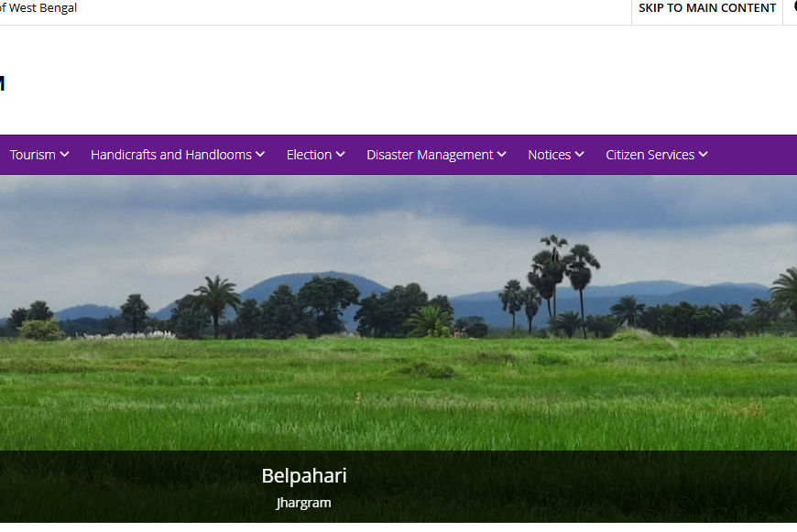Viewport: 797px width, 532px height.
Task: Click the Skip to Main Content link
Action: [706, 8]
